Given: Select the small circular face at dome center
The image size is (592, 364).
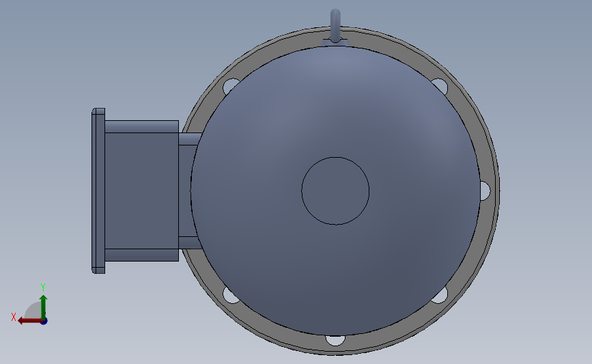Looking at the screenshot, I should point(335,191).
